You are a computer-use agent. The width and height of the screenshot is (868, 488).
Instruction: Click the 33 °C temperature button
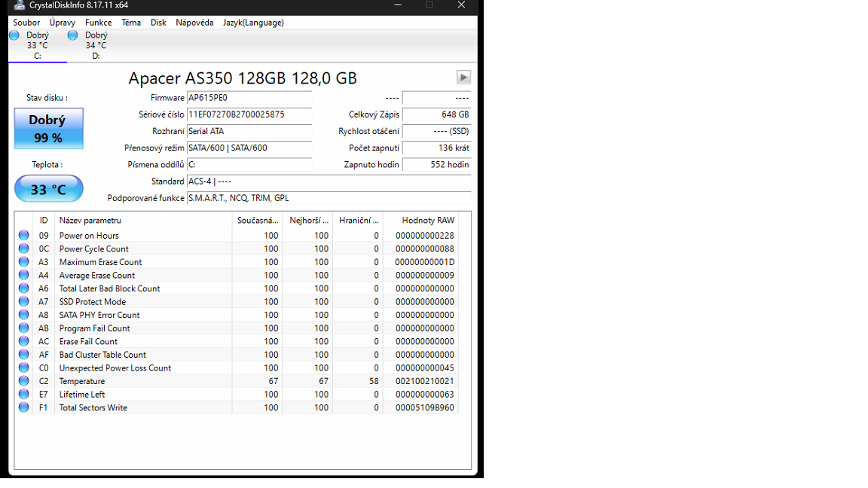(x=48, y=189)
